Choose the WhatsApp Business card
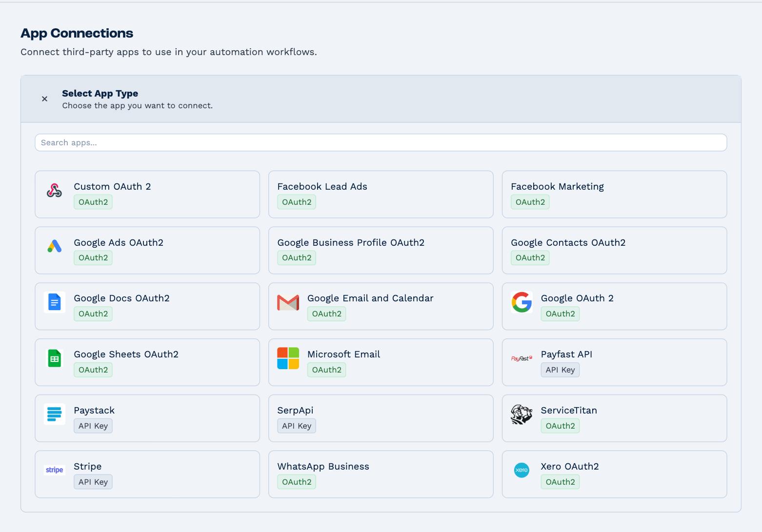 tap(381, 474)
